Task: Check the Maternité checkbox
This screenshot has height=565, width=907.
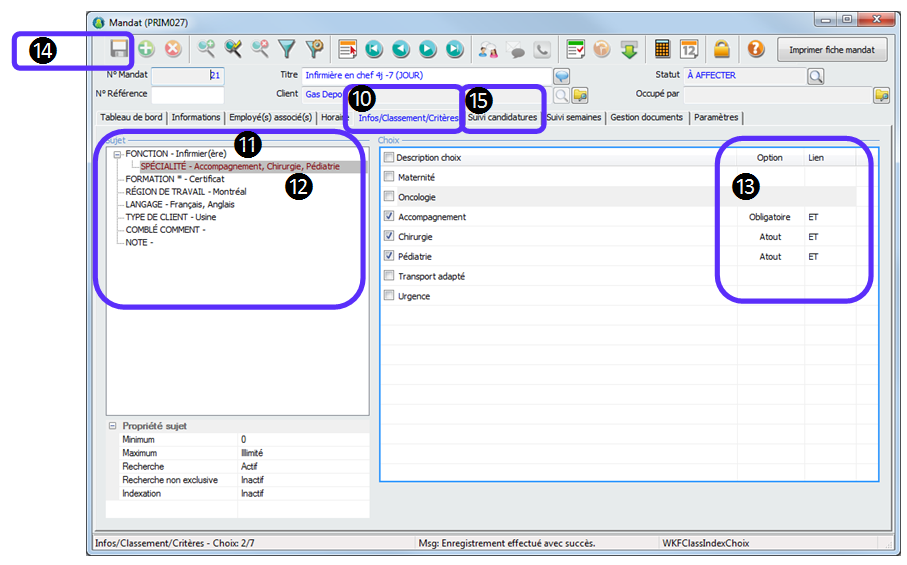Action: (x=389, y=177)
